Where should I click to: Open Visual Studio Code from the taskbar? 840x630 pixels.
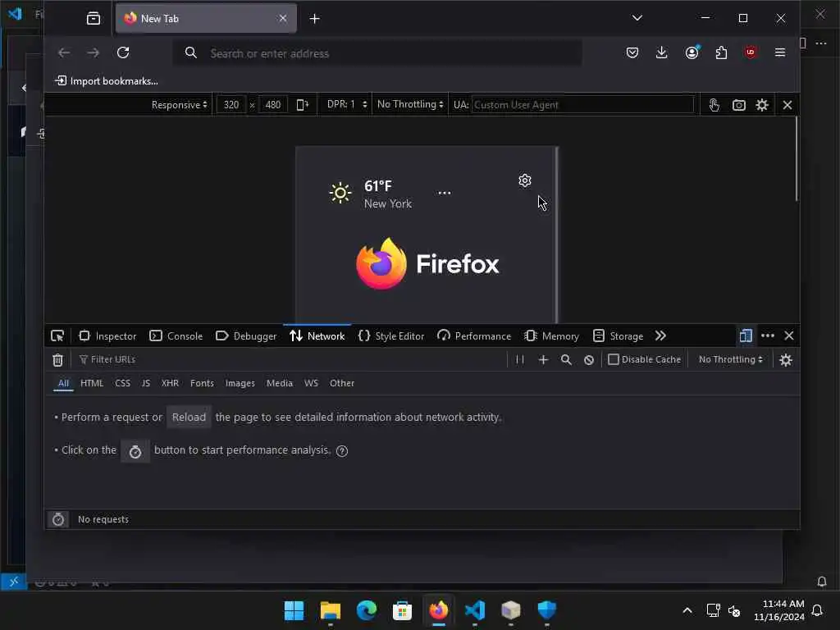tap(475, 610)
